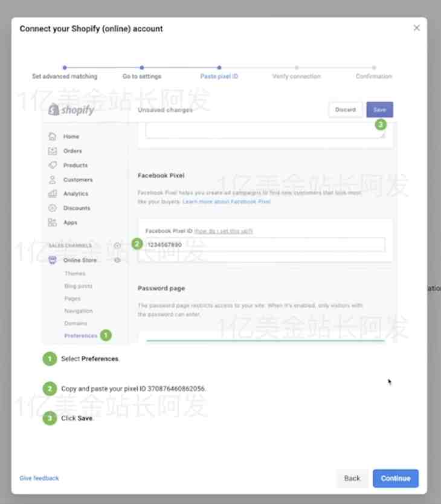Click the Click Save instruction text
Screen dimensions: 441x504
coord(77,418)
